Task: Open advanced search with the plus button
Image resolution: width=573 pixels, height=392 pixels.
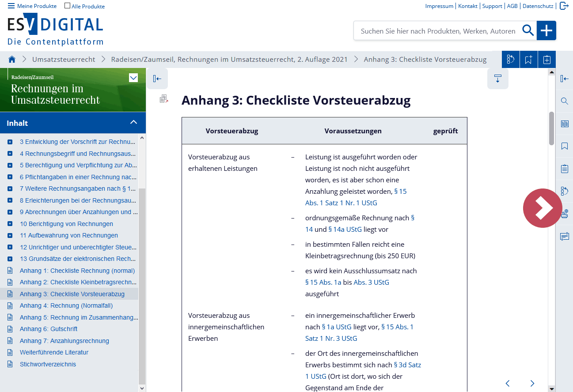Action: pyautogui.click(x=546, y=30)
